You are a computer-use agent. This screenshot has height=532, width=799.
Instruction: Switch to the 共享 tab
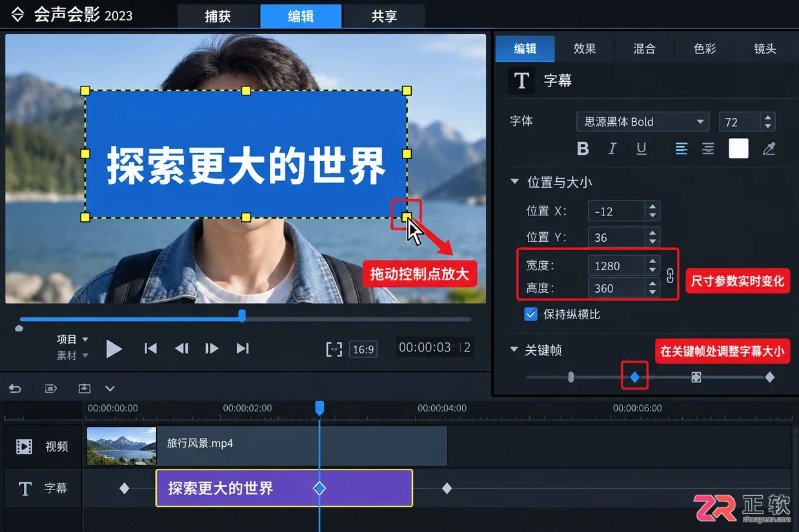(384, 16)
